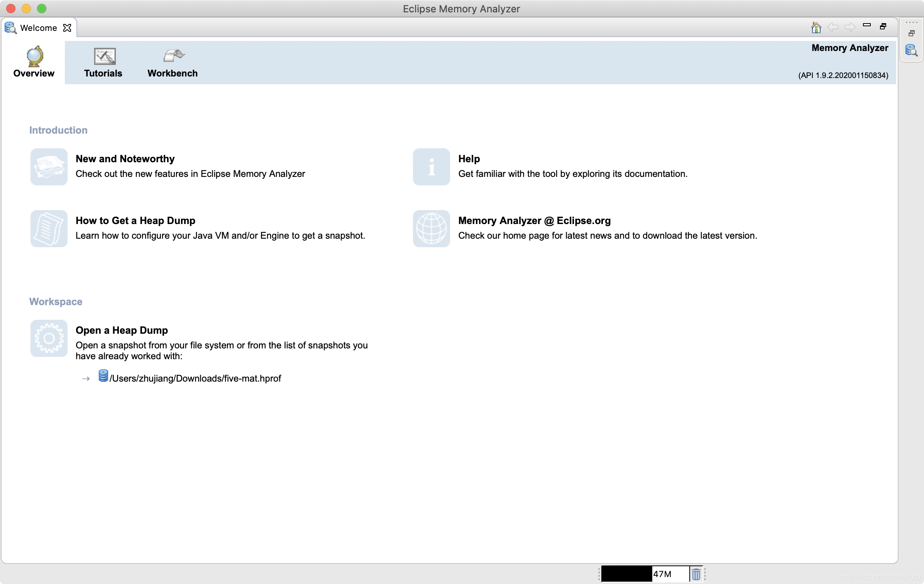The width and height of the screenshot is (924, 584).
Task: Click the Memory Analyzer title in banner
Action: coord(850,48)
